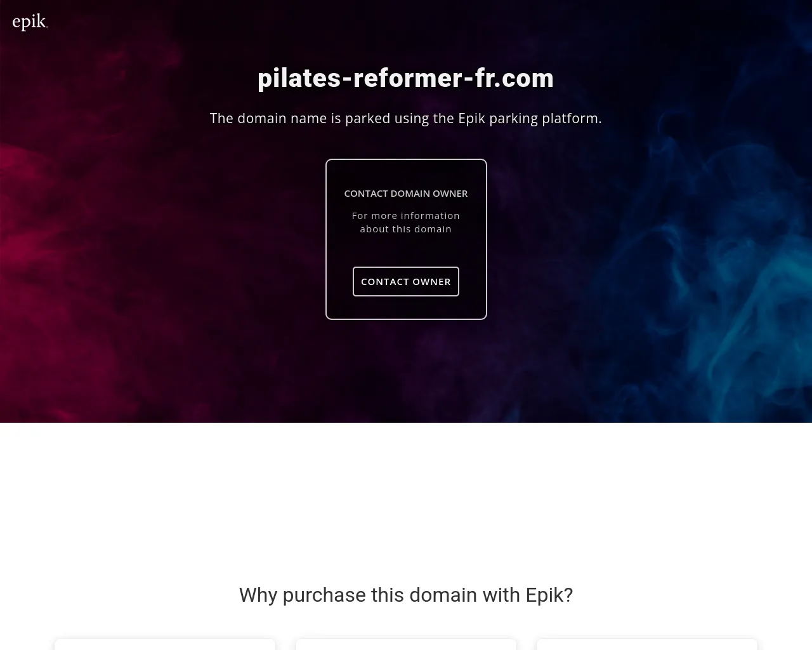
Task: Click the word 'parked' in the subtitle
Action: [x=367, y=118]
